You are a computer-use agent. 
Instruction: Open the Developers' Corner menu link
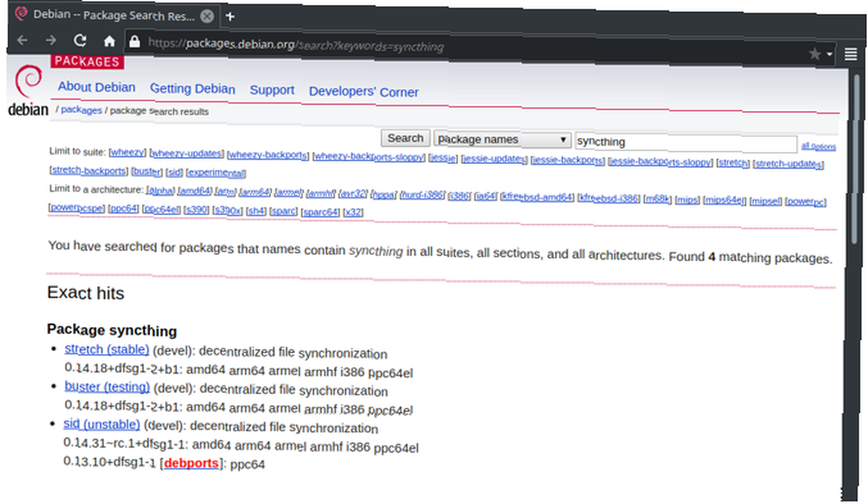364,91
